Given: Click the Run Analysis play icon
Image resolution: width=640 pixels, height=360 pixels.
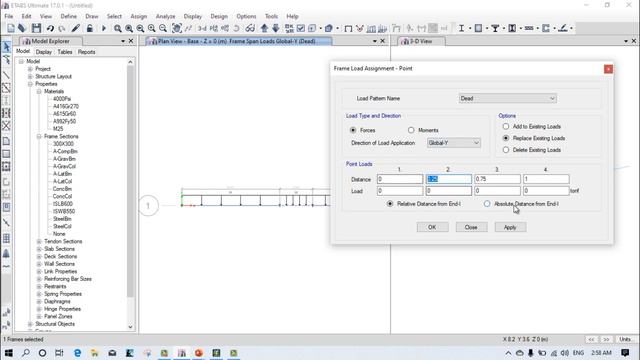Looking at the screenshot, I should tap(104, 28).
